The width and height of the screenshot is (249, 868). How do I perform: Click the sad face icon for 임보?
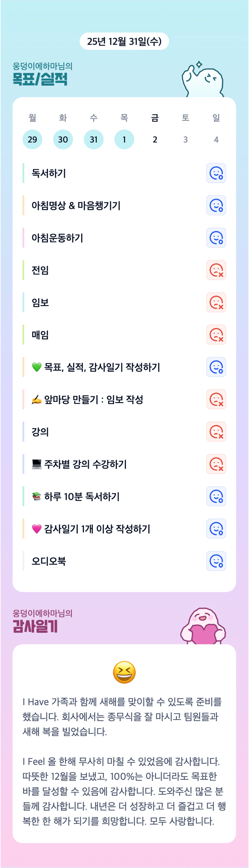coord(216,303)
